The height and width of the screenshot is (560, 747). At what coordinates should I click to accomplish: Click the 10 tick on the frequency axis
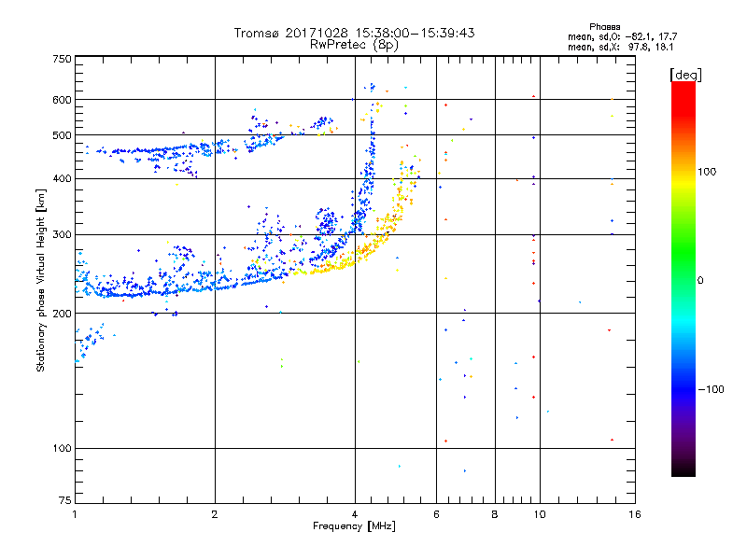tap(540, 514)
